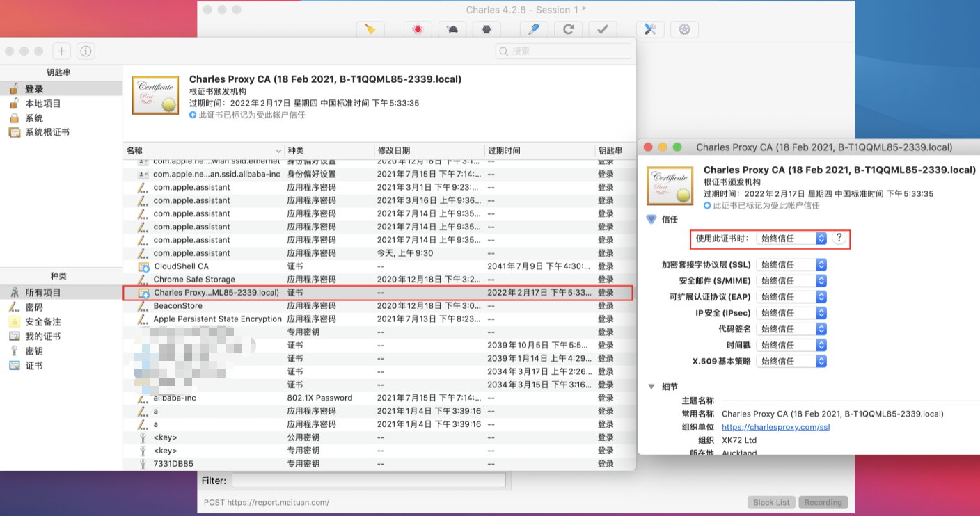This screenshot has width=980, height=516.
Task: Select the 7331DB85 key row
Action: point(379,464)
